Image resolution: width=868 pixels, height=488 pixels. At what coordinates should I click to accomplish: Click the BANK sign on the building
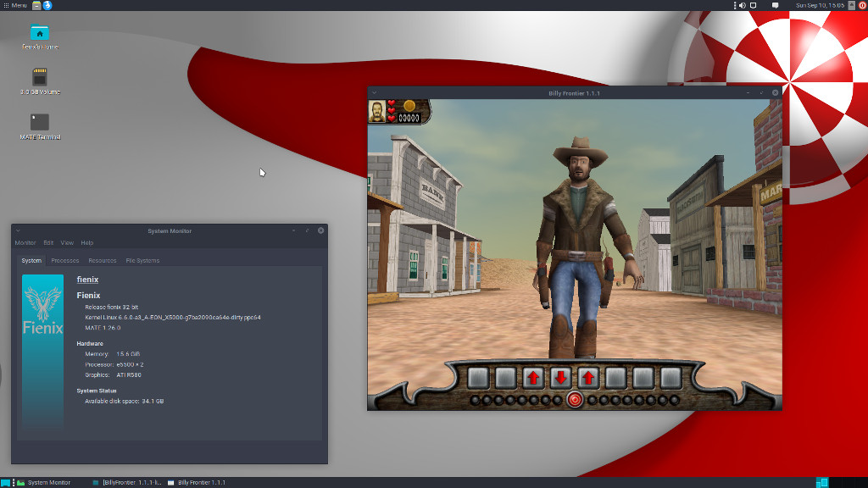click(433, 193)
